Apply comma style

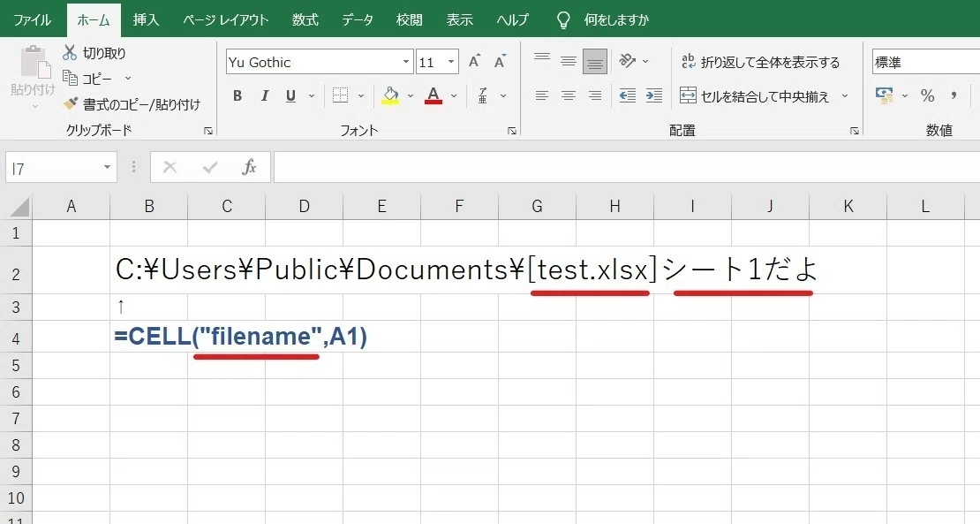click(954, 95)
